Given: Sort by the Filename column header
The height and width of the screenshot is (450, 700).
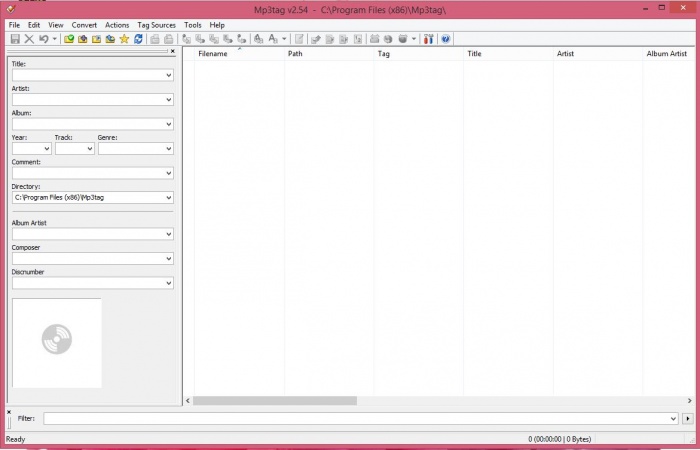Looking at the screenshot, I should point(212,54).
